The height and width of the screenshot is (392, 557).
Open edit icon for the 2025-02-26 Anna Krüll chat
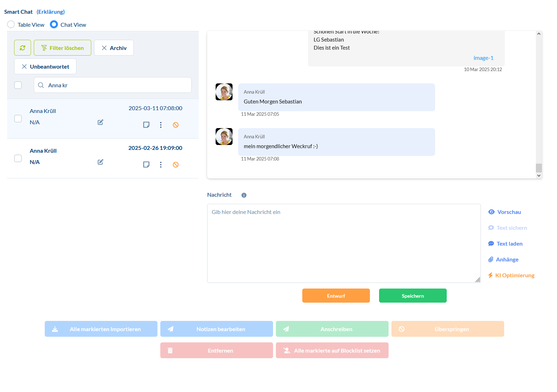tap(100, 162)
